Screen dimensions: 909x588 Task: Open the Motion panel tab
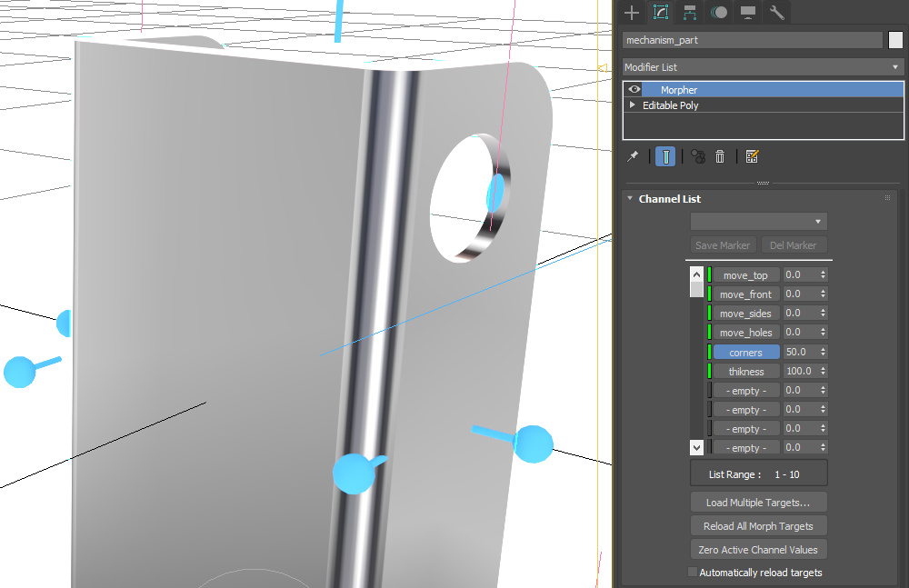719,12
